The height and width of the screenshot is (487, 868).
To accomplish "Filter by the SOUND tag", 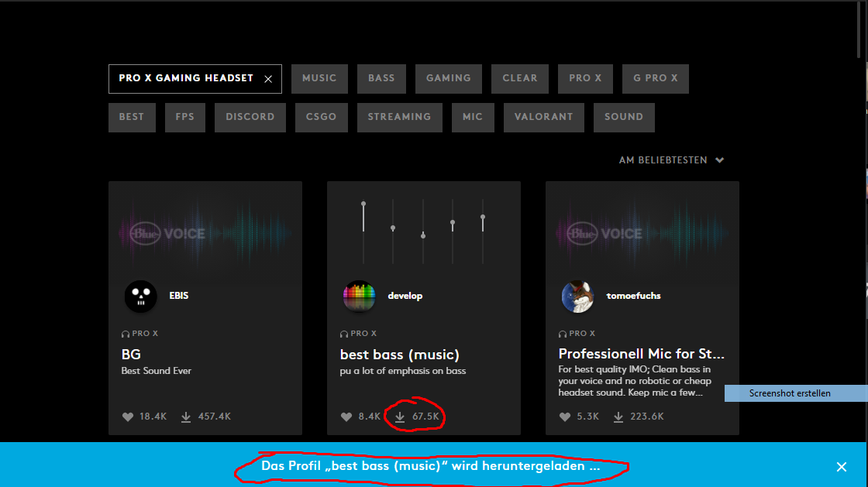I will pyautogui.click(x=624, y=117).
